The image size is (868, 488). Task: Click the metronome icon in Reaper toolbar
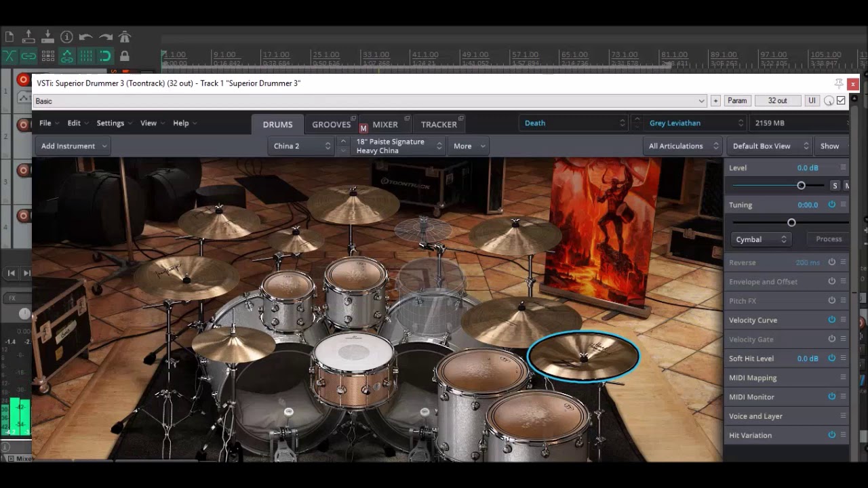pos(125,37)
